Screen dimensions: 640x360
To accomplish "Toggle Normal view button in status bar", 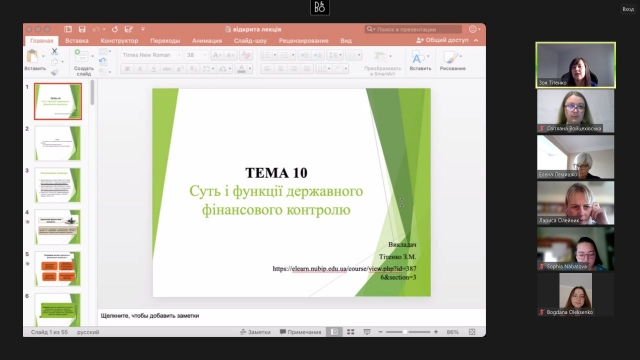I will 334,332.
